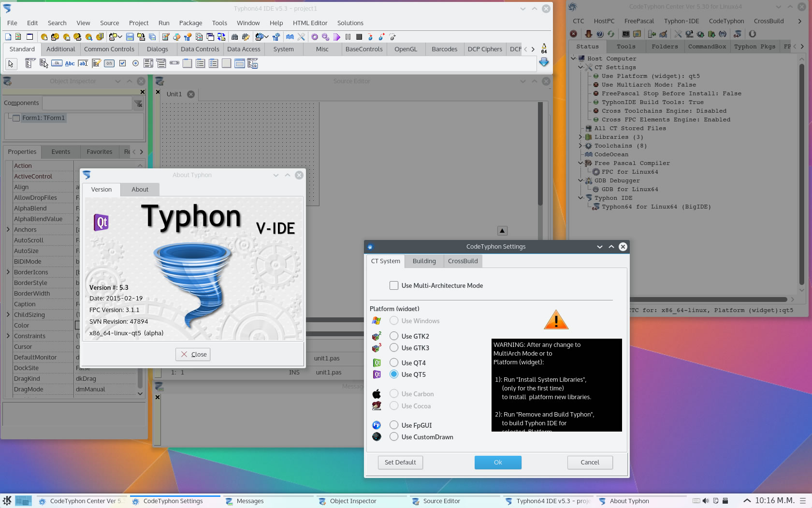Viewport: 812px width, 508px height.
Task: Collapse the Host Computer tree node
Action: 573,58
